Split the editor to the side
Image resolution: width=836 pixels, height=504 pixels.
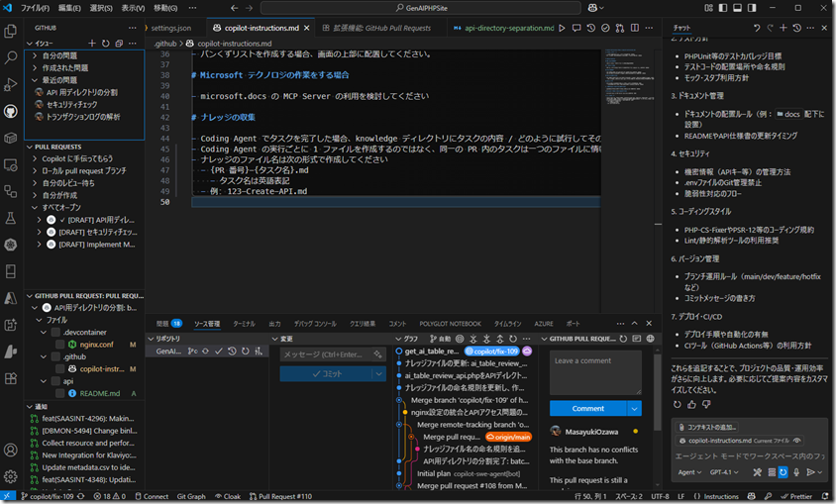[x=635, y=28]
